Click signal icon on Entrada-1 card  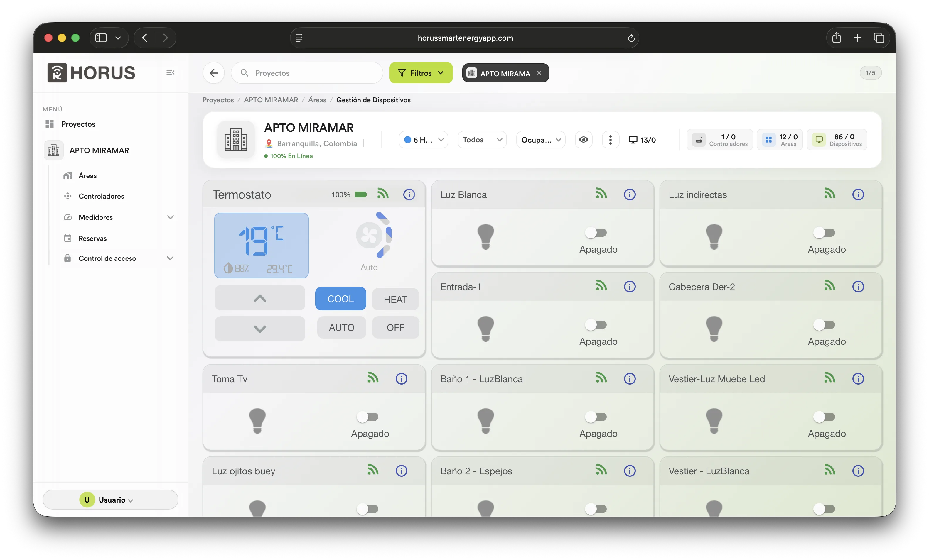coord(601,286)
